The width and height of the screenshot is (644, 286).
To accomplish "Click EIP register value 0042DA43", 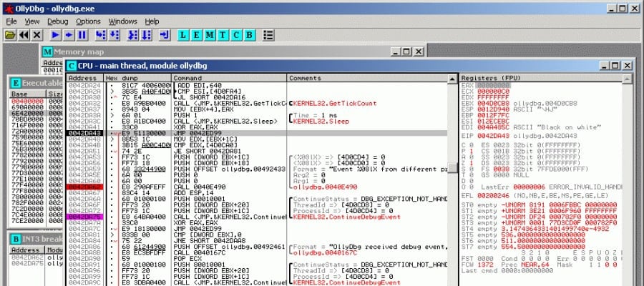I will 493,135.
